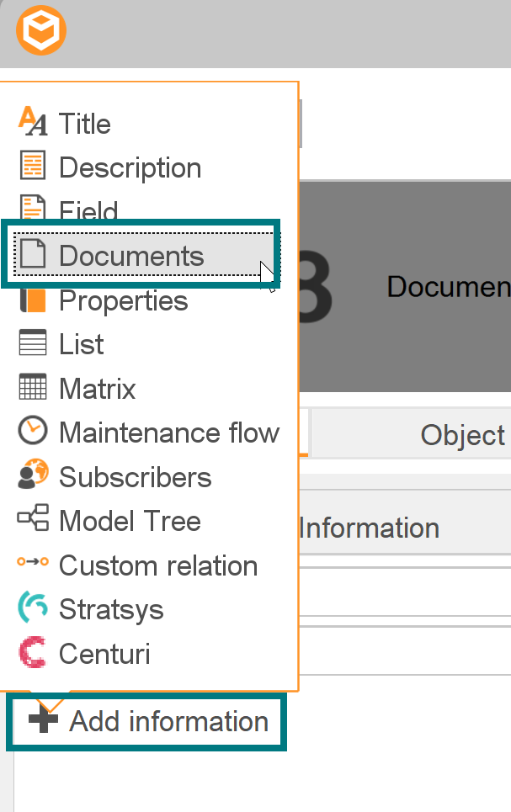The image size is (511, 812).
Task: Click the Maintenance flow clock icon
Action: pos(33,432)
